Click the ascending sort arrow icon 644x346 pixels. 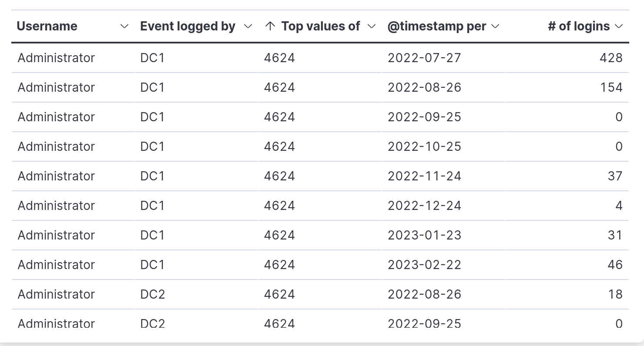(270, 26)
